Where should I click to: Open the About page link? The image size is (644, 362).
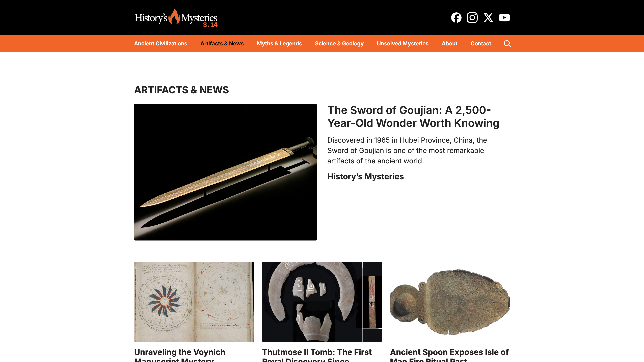pyautogui.click(x=449, y=43)
